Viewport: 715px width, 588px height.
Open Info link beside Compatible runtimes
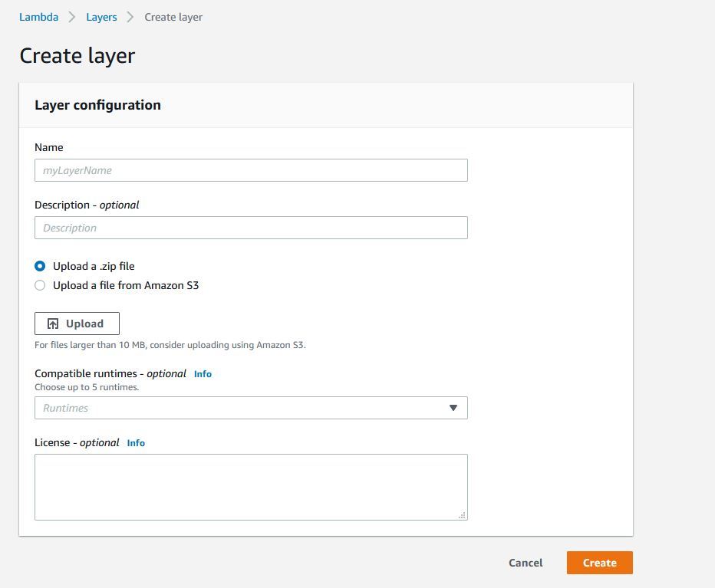[x=203, y=374]
